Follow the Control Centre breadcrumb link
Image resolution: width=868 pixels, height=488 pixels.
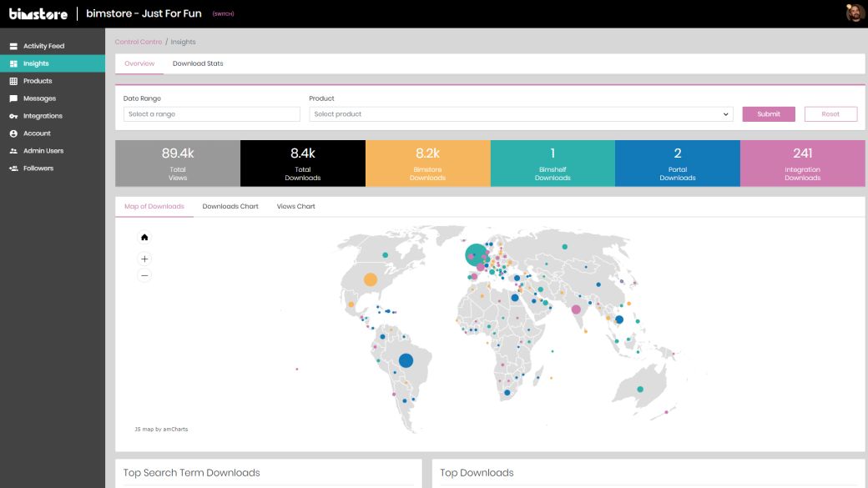point(139,42)
